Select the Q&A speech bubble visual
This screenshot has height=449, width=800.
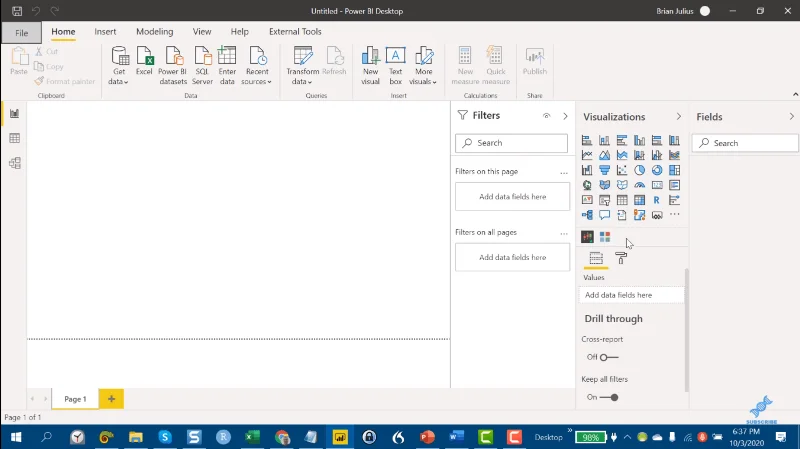[x=605, y=215]
